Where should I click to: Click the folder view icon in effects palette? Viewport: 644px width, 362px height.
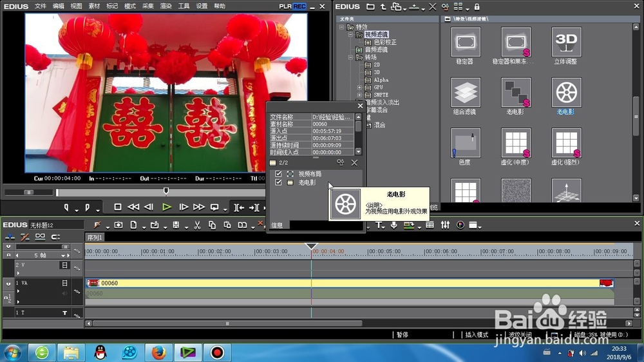370,6
